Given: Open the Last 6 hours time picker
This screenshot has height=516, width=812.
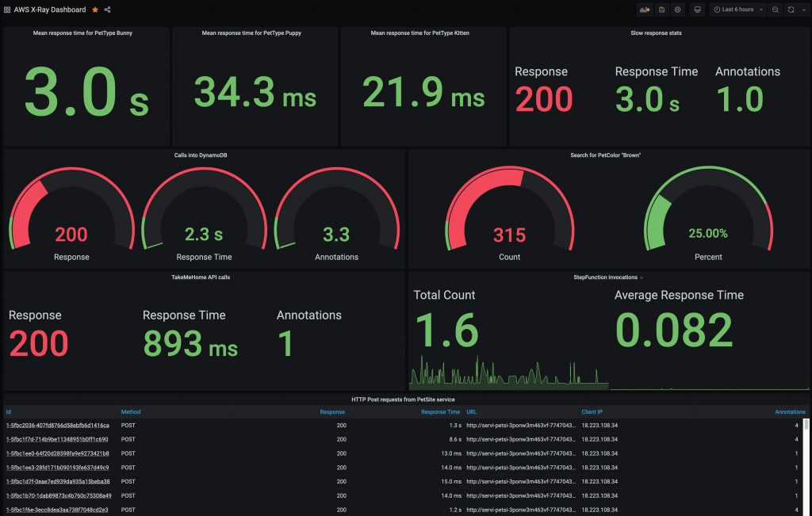Looking at the screenshot, I should coord(738,10).
